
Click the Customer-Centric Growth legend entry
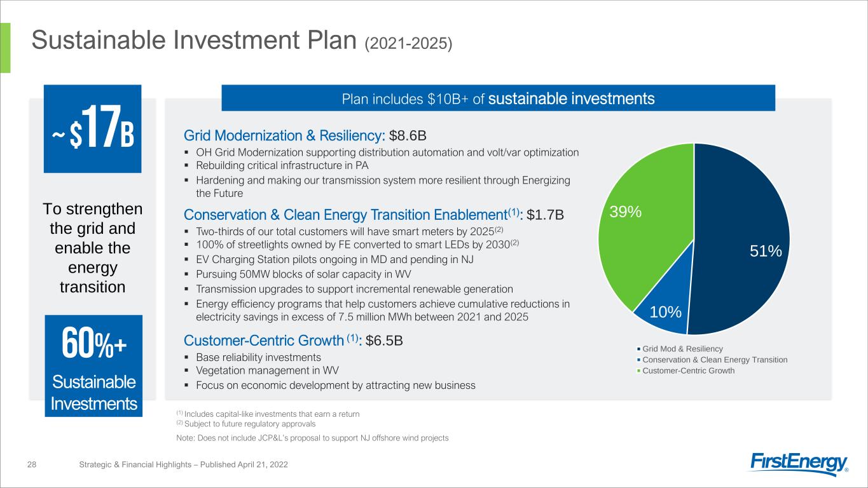[688, 370]
